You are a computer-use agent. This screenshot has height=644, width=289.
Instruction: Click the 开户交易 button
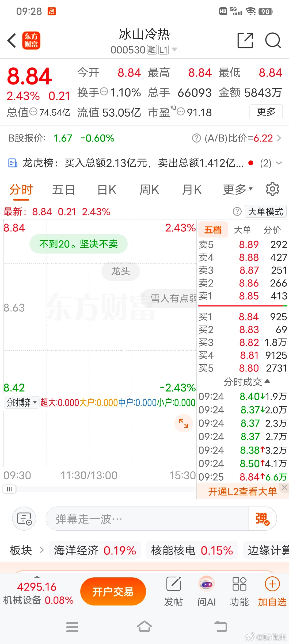click(113, 591)
